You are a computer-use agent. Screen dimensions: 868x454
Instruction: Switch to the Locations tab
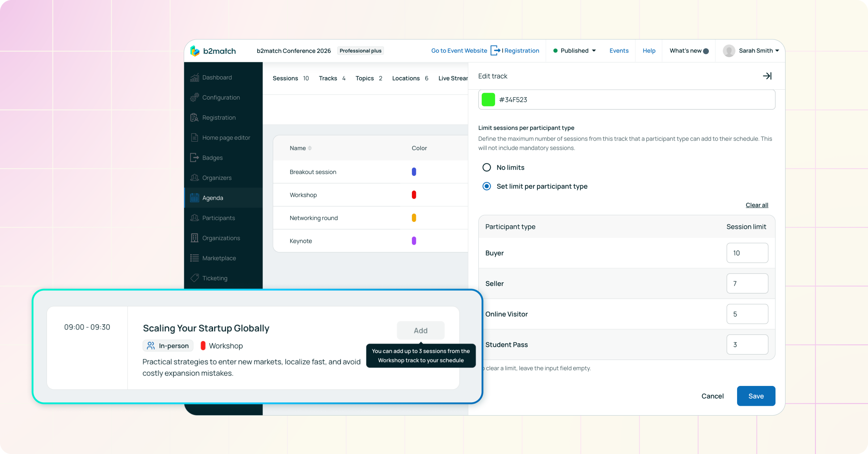tap(410, 78)
